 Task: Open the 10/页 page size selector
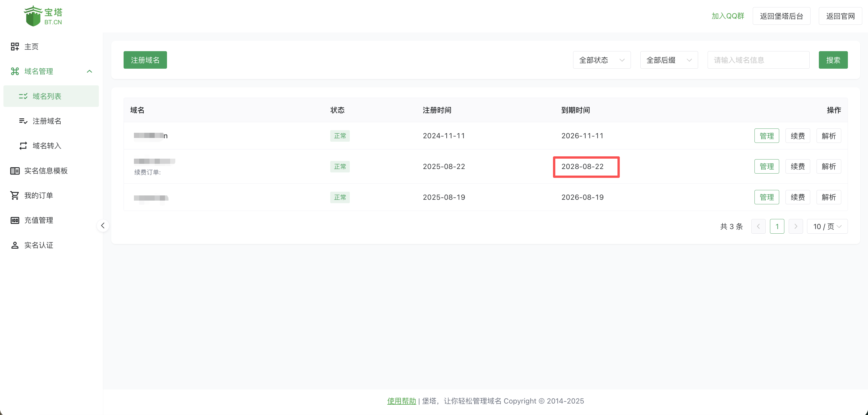[827, 226]
